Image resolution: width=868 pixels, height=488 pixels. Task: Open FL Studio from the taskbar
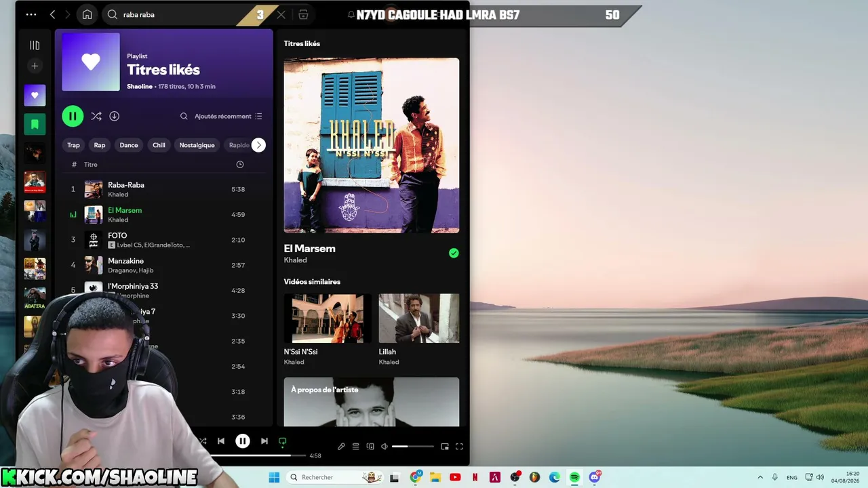click(534, 477)
